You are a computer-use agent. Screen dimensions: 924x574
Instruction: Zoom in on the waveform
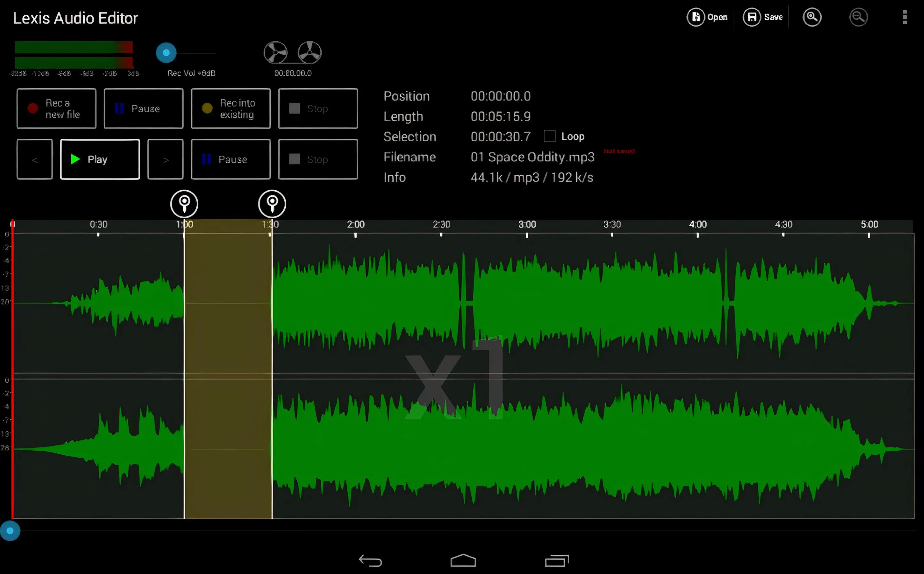(812, 17)
